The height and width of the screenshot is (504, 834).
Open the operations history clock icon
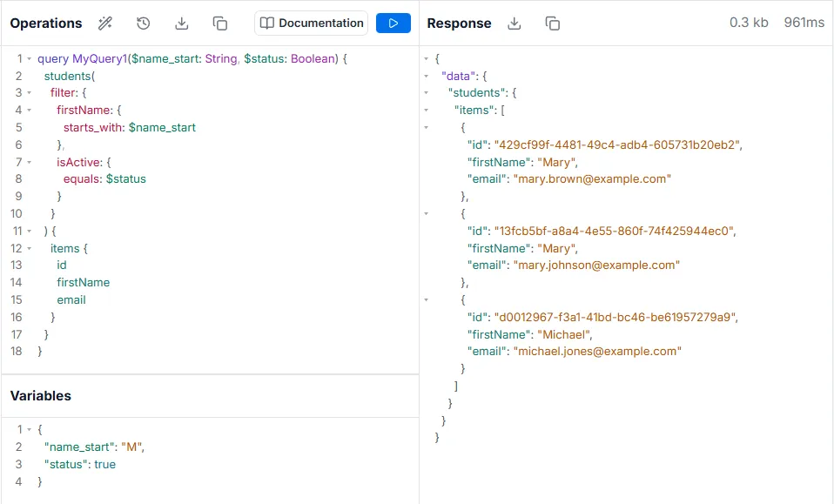(x=144, y=24)
